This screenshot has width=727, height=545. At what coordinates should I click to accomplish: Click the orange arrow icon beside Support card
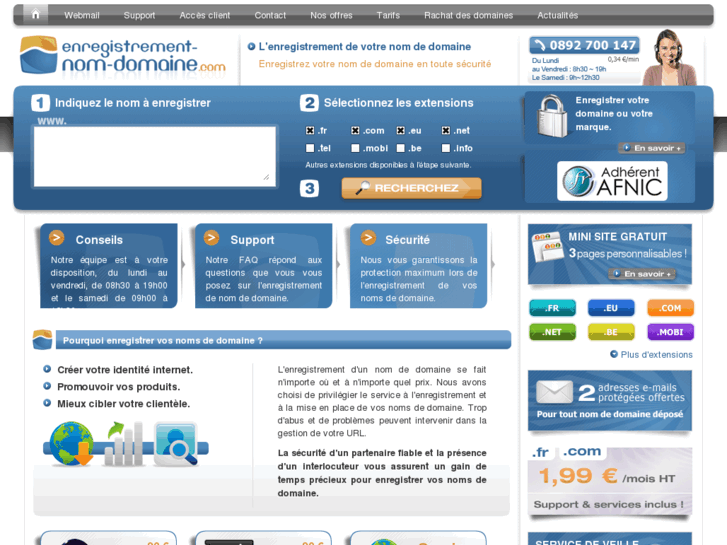(x=211, y=238)
